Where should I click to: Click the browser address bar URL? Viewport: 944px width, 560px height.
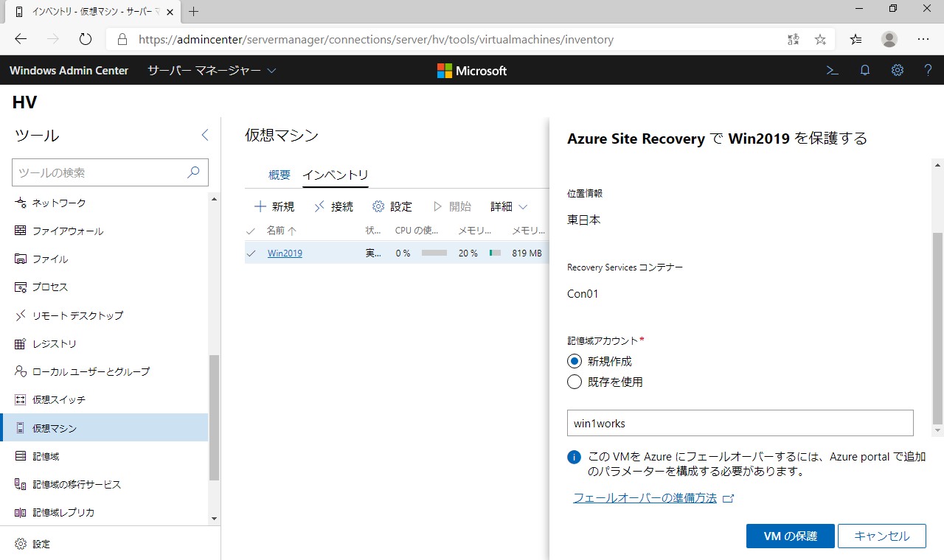point(376,40)
